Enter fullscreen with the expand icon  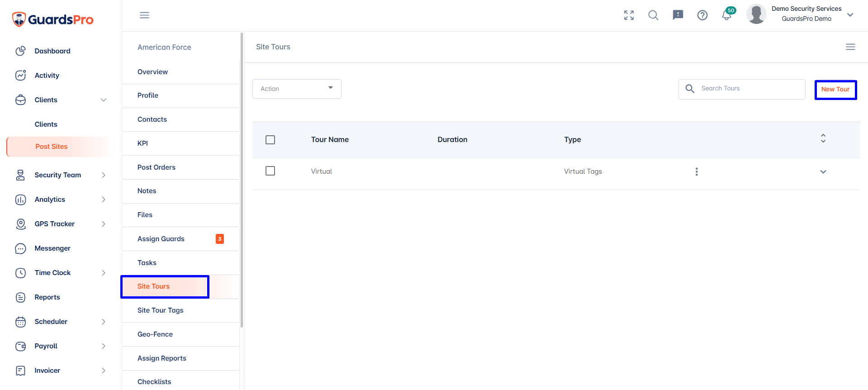coord(629,15)
